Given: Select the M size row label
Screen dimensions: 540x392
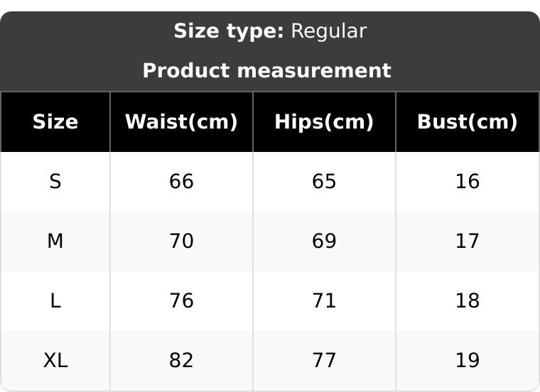Looking at the screenshot, I should coord(55,241).
